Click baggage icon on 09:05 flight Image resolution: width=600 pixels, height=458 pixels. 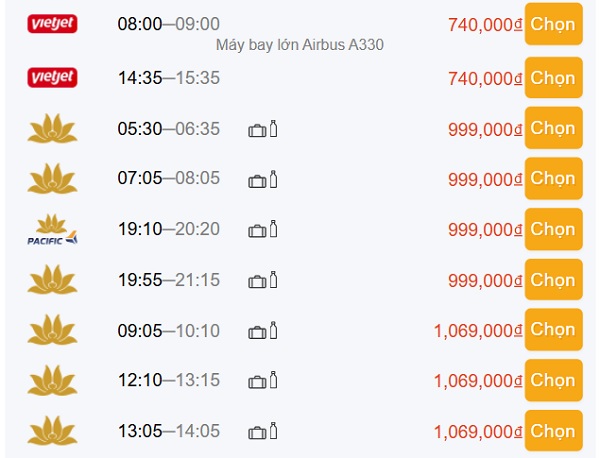tap(263, 331)
